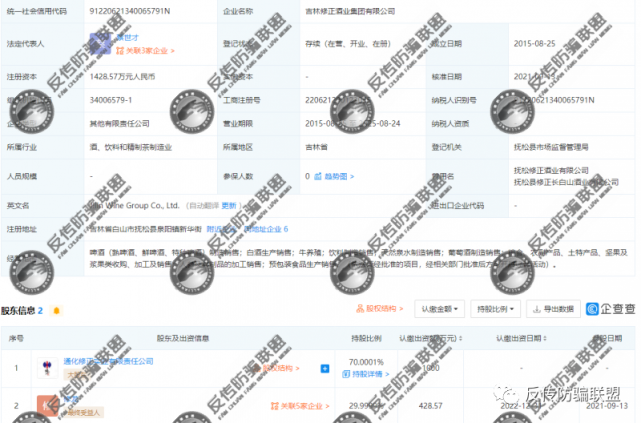641x423 pixels.
Task: Click the bell alert icon beside 股东信息
Action: pyautogui.click(x=56, y=311)
